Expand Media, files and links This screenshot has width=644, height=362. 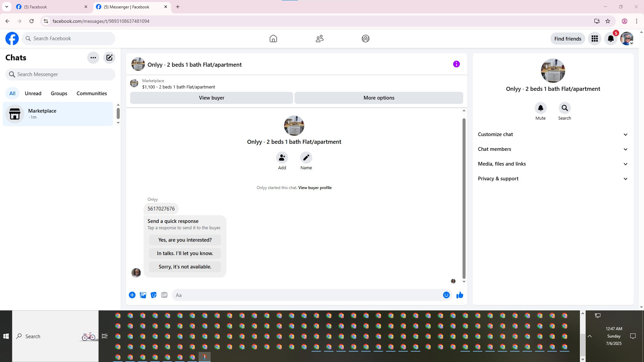(x=552, y=164)
